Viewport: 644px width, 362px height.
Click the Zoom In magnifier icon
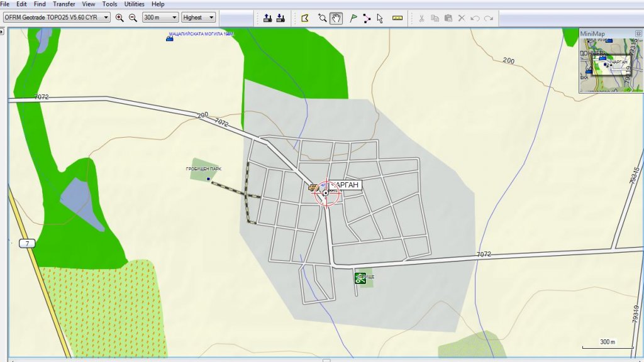coord(119,18)
